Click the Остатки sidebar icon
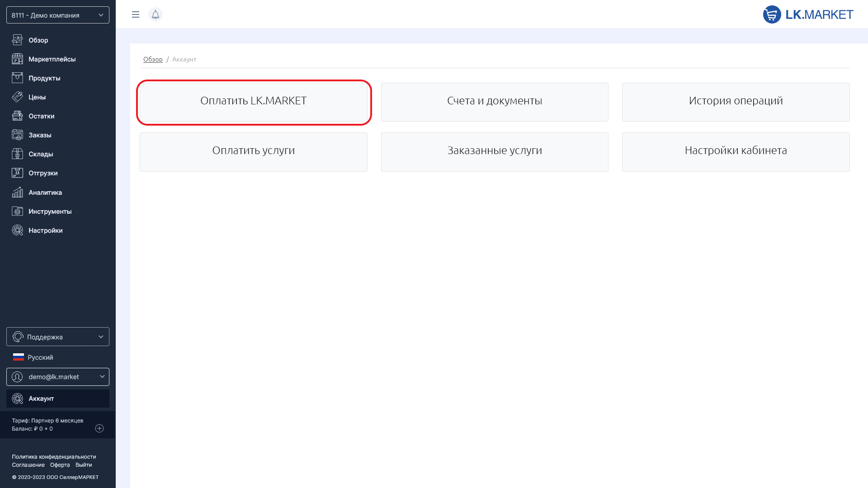 coord(17,116)
